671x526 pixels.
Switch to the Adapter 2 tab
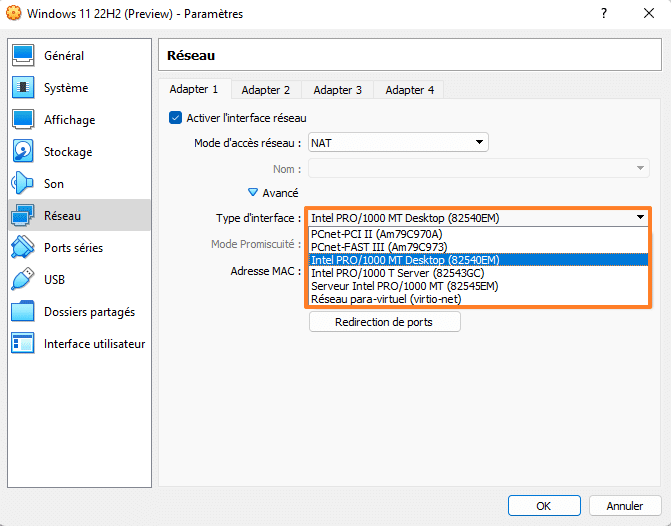coord(266,90)
